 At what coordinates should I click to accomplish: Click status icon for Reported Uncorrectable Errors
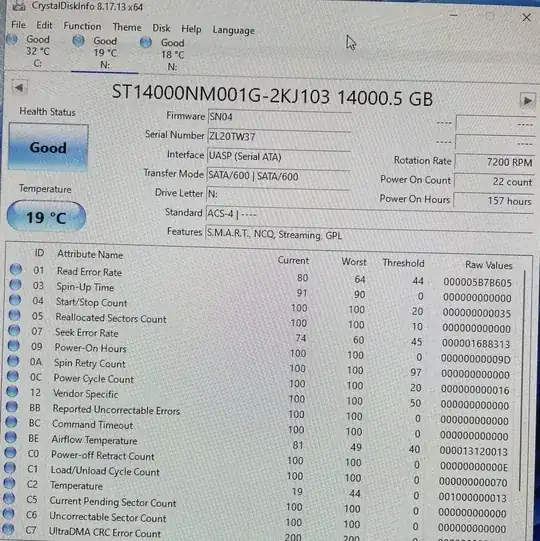click(12, 406)
